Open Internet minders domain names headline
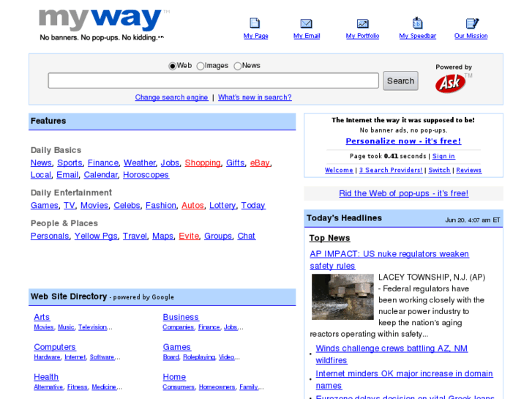 (x=404, y=379)
